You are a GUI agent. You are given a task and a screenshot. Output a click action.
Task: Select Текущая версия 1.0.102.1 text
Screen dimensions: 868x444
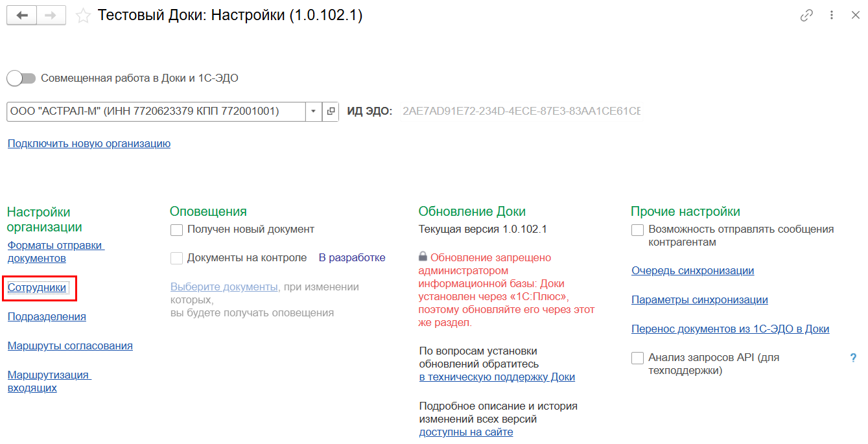click(x=483, y=229)
